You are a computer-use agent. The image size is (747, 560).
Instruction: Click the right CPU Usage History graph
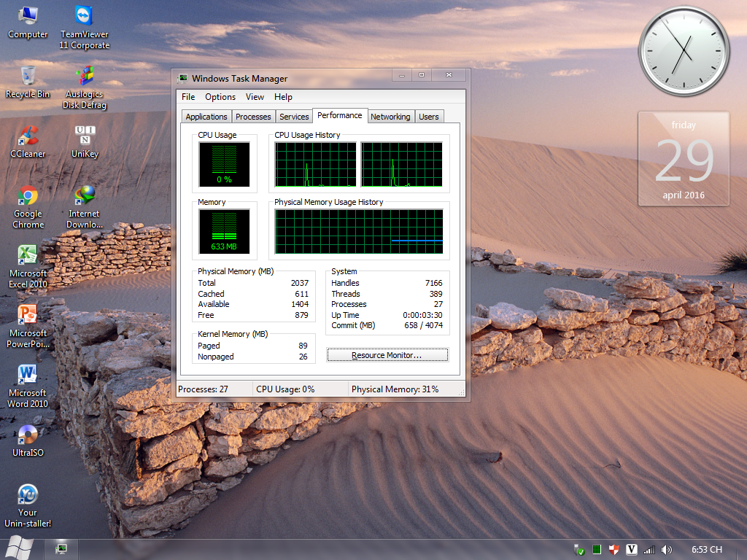pyautogui.click(x=402, y=164)
